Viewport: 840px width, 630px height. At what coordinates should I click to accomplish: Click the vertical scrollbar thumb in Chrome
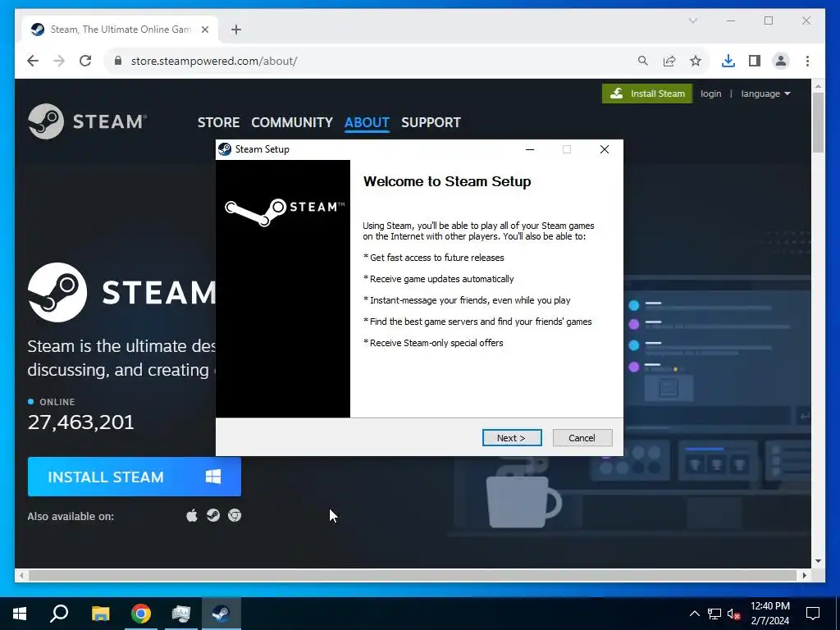coord(818,123)
